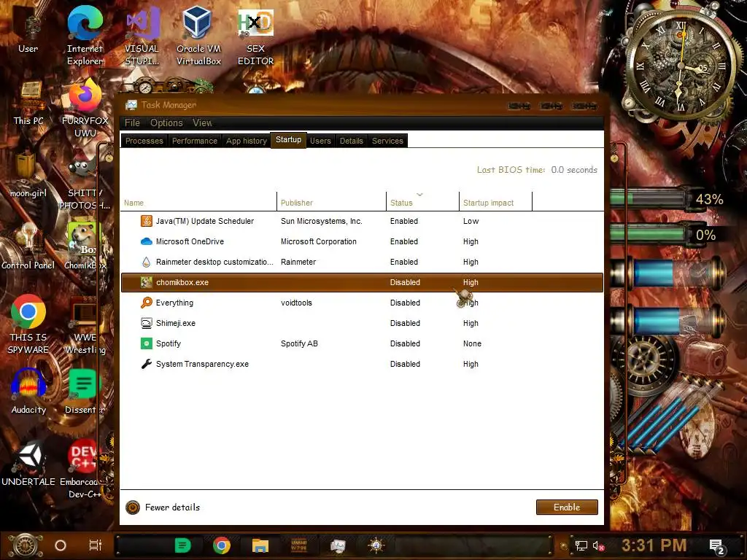Image resolution: width=747 pixels, height=560 pixels.
Task: Click the Everything magnifier icon
Action: tap(146, 303)
